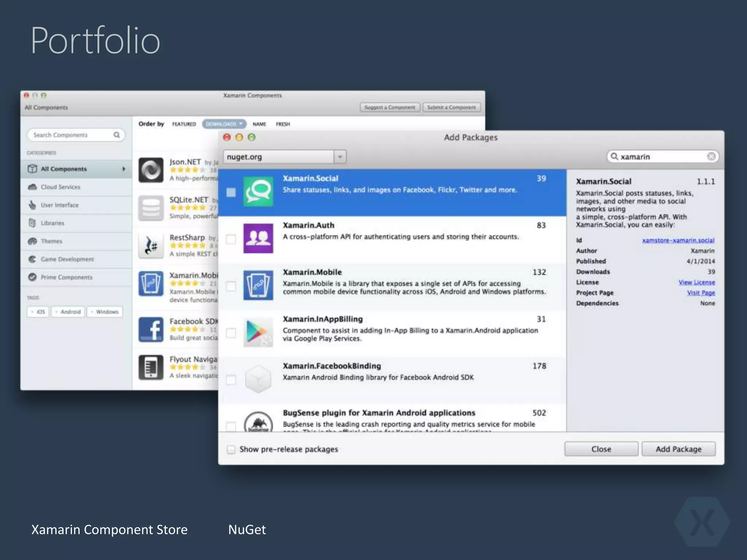Click the search magnifier in the Add Packages field
The width and height of the screenshot is (747, 560).
pyautogui.click(x=615, y=156)
